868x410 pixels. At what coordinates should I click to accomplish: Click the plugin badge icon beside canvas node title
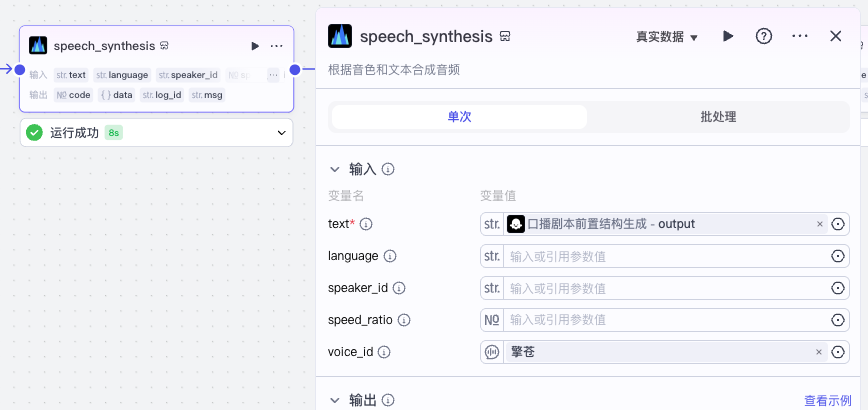(x=164, y=46)
